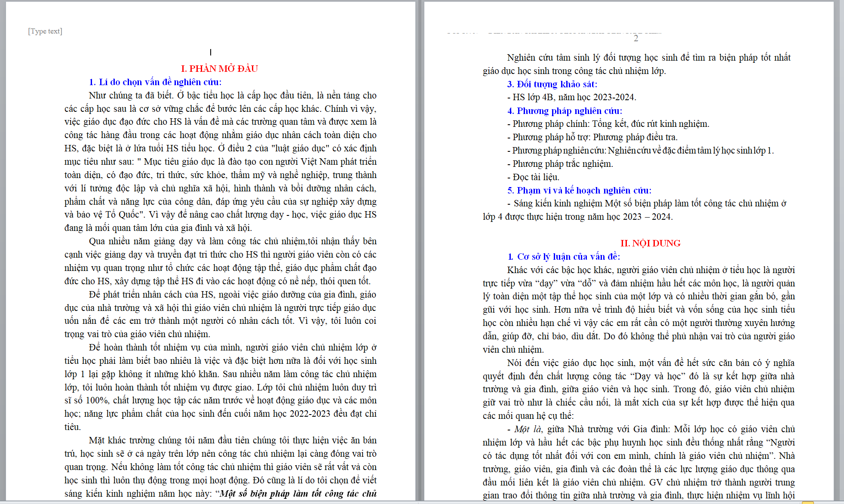Click line starting 'Để hoàn thành tốt nhiệm vụ'
This screenshot has height=504, width=844.
(x=233, y=347)
